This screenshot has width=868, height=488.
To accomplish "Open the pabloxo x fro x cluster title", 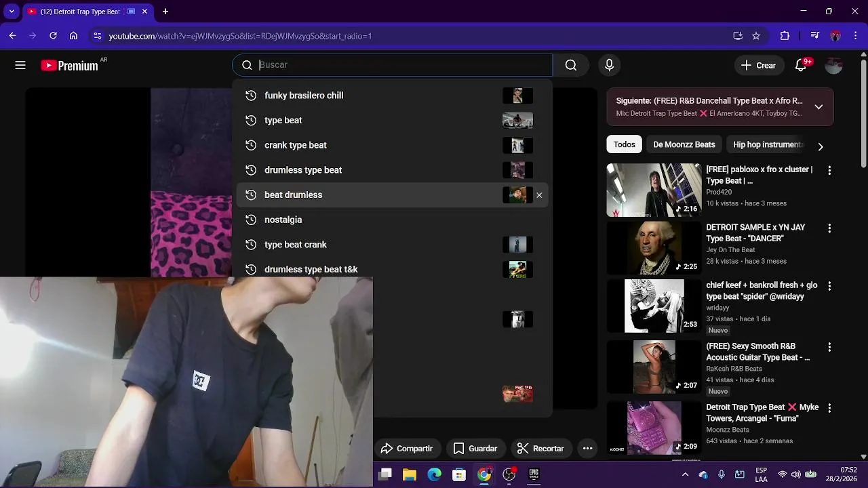I will coord(759,175).
